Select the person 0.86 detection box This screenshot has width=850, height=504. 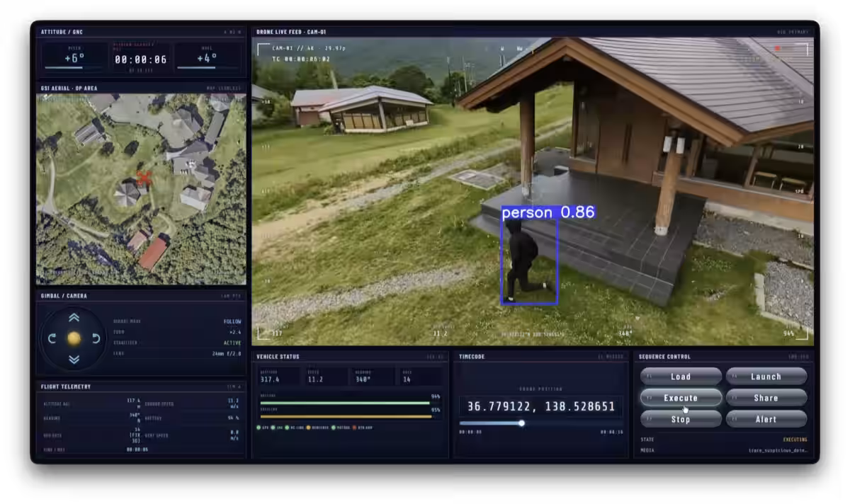click(530, 260)
